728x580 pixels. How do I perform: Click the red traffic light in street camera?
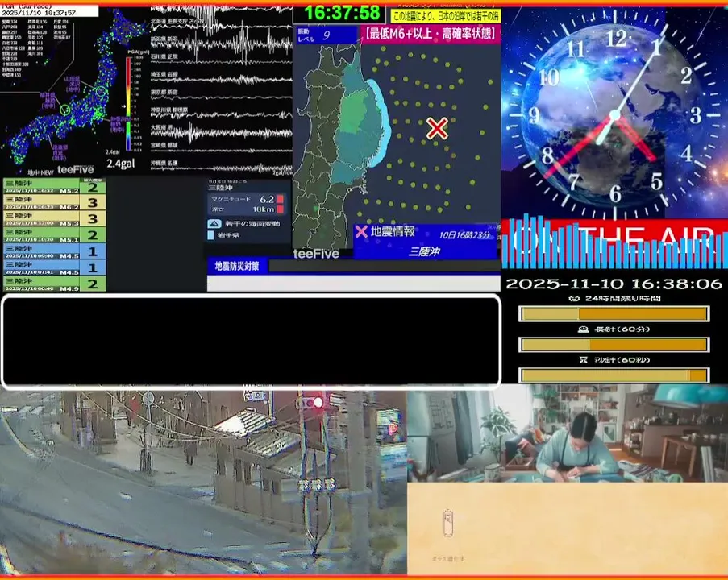(x=318, y=402)
